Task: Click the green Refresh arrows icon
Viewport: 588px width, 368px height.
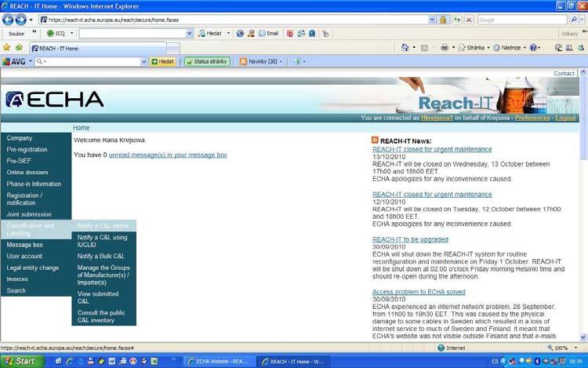Action: tap(457, 20)
